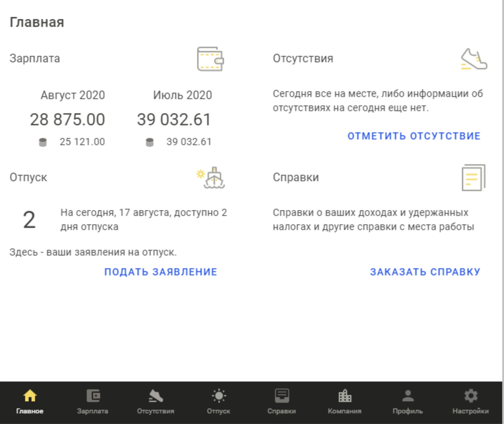
Task: Click the coins icon under Август 2020
Action: tap(43, 142)
